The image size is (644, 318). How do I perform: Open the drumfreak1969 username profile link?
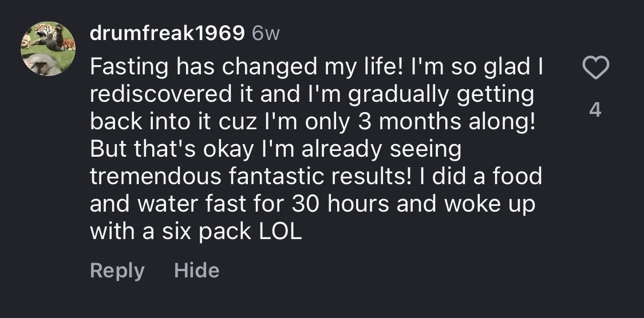click(x=167, y=34)
